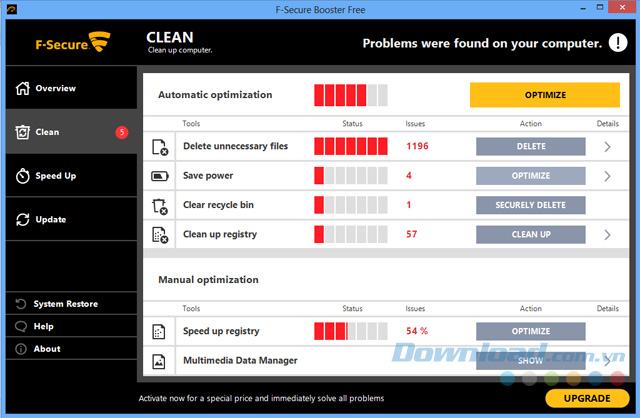Screen dimensions: 640x418
Task: Maximize the F-Secure Booster window
Action: pos(600,7)
